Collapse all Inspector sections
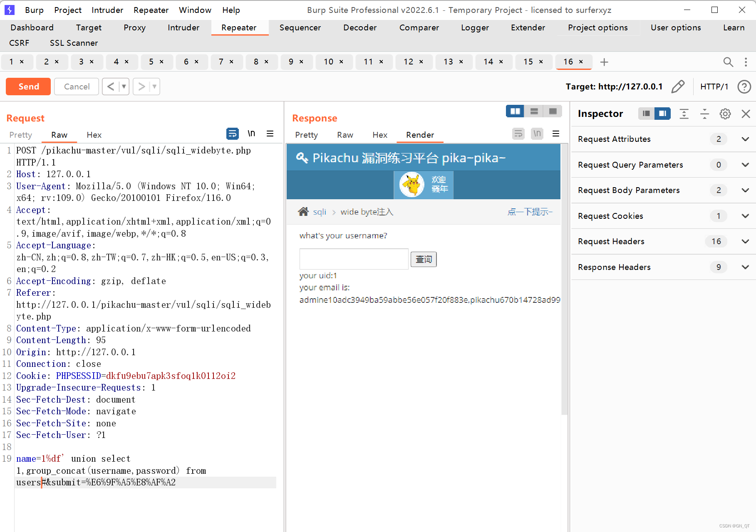This screenshot has height=532, width=756. (704, 114)
